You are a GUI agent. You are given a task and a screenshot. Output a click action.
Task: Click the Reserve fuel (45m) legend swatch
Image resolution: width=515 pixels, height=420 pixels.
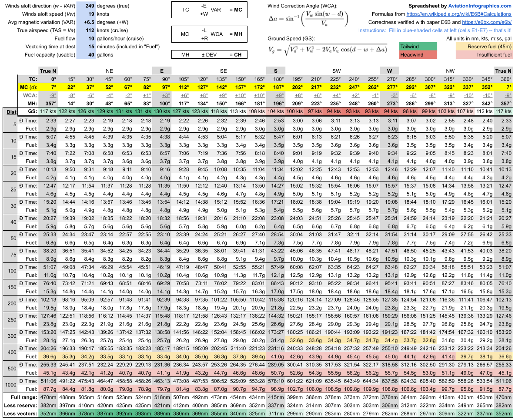485,47
